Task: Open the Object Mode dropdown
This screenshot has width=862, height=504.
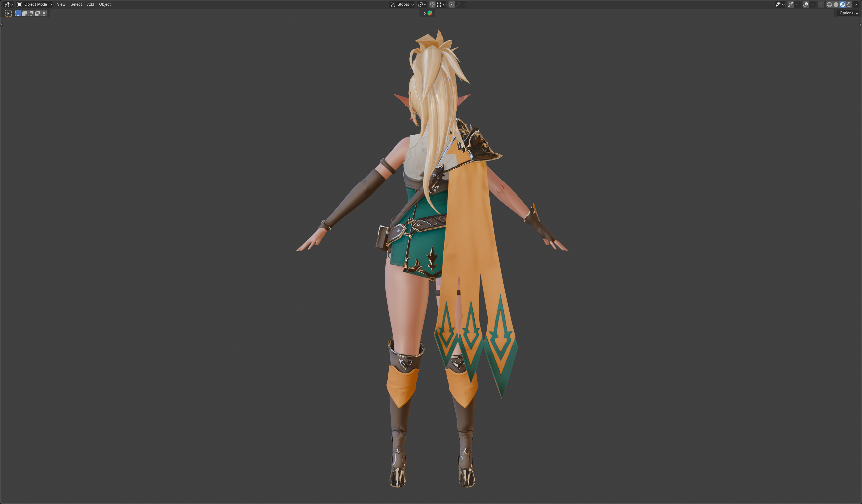Action: [35, 4]
